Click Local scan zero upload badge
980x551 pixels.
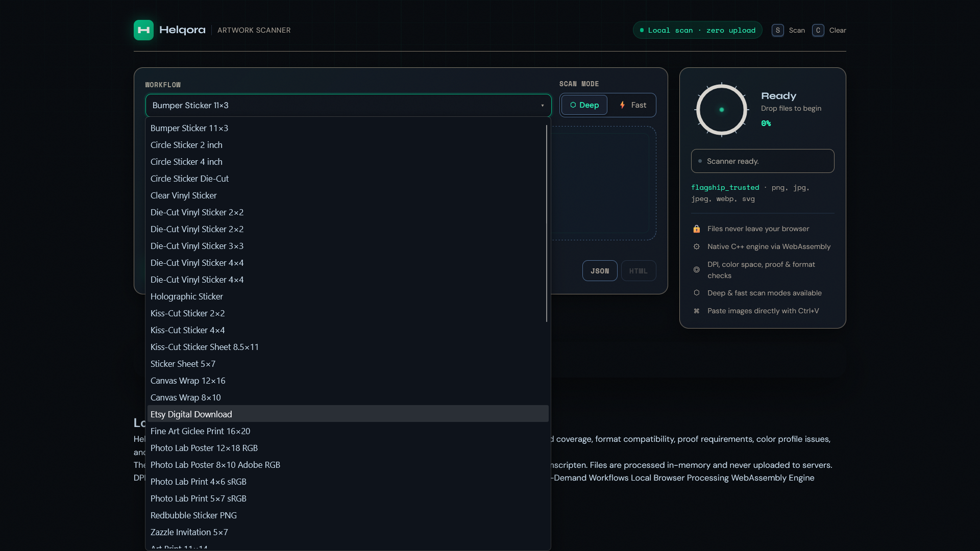pos(697,30)
